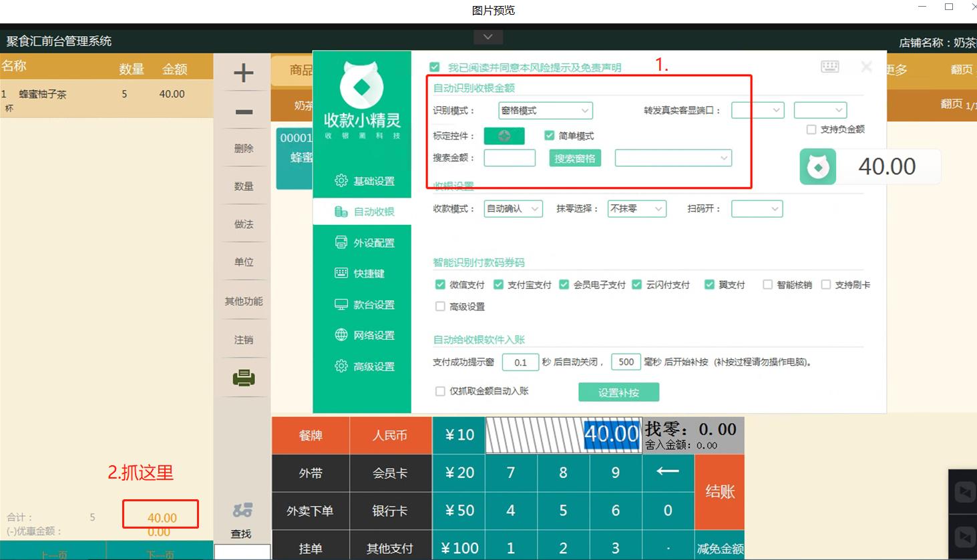The image size is (977, 560).
Task: Open second 转发真实客显端口 dropdown
Action: point(820,110)
